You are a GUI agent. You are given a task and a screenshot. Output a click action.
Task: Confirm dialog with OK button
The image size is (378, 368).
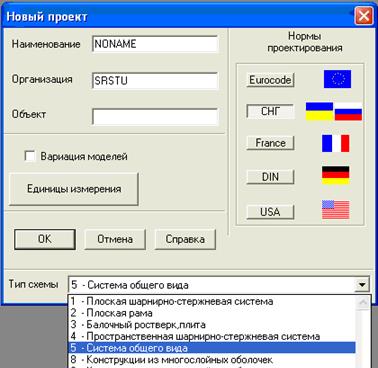[45, 239]
